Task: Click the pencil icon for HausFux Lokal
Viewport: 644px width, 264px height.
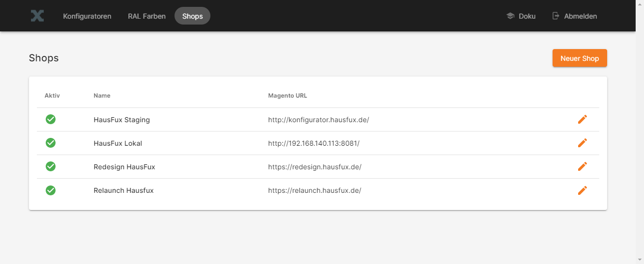Action: [583, 143]
